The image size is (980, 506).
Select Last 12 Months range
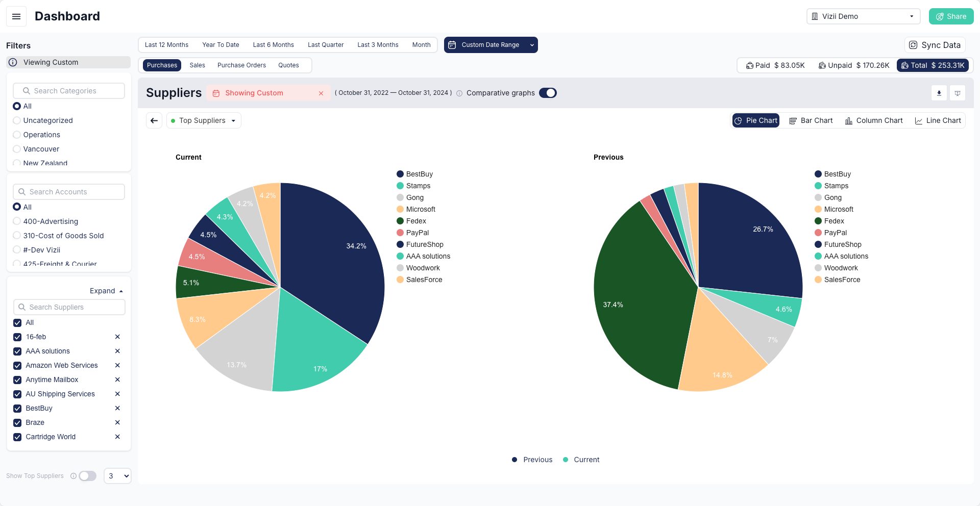click(166, 45)
